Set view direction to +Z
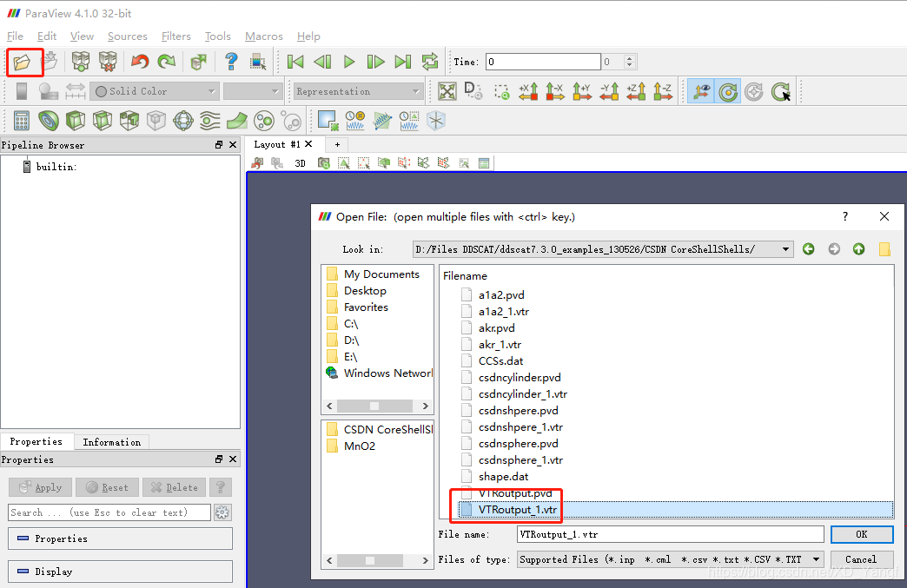The height and width of the screenshot is (588, 907). [636, 91]
